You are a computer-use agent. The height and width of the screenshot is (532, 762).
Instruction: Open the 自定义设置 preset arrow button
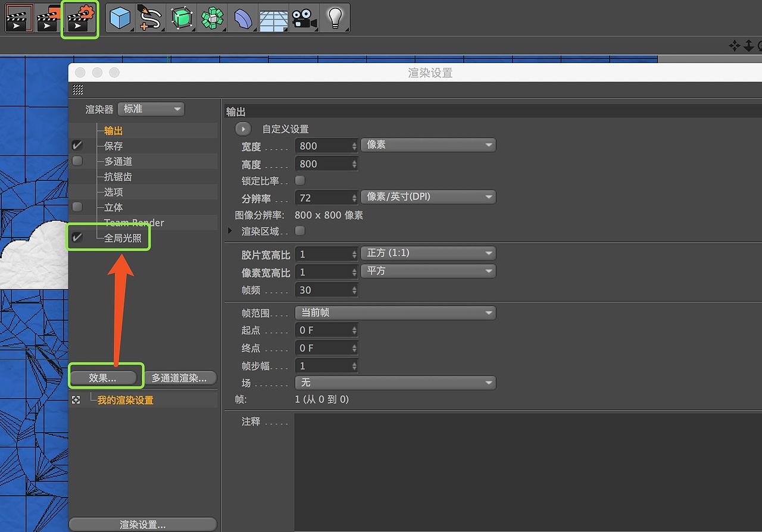243,129
